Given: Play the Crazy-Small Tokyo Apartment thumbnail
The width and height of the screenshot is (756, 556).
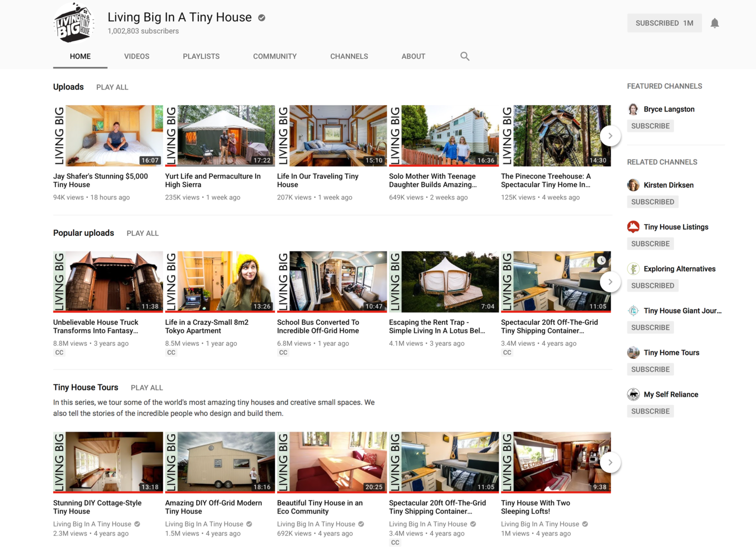Looking at the screenshot, I should click(x=220, y=281).
